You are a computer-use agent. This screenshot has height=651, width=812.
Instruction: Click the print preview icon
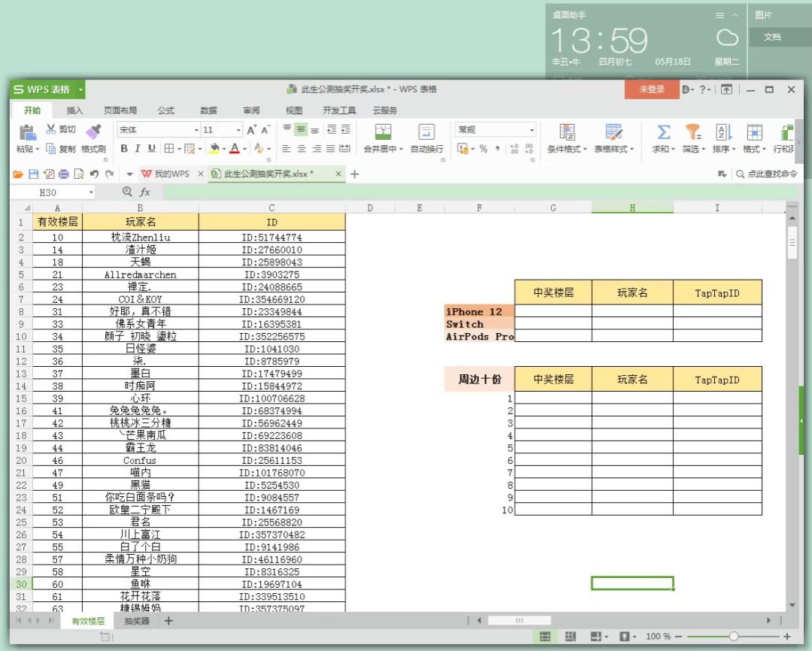(x=79, y=174)
